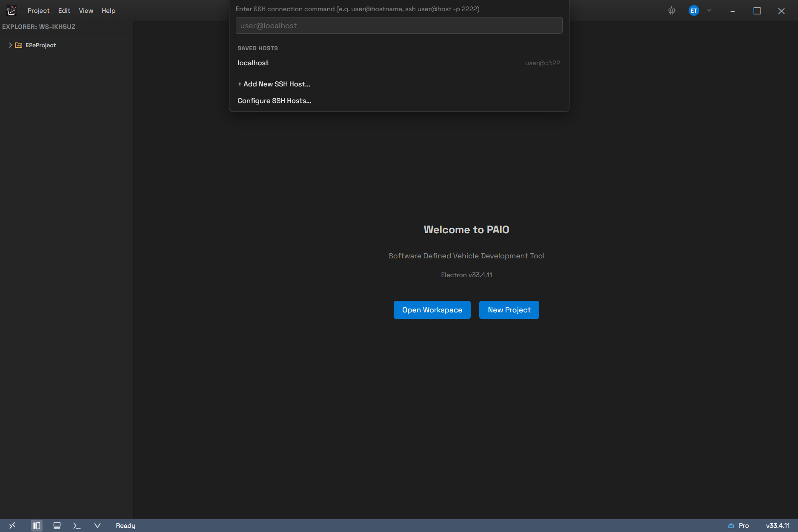Choose Add New SSH Host option
Image resolution: width=798 pixels, height=532 pixels.
click(x=399, y=84)
